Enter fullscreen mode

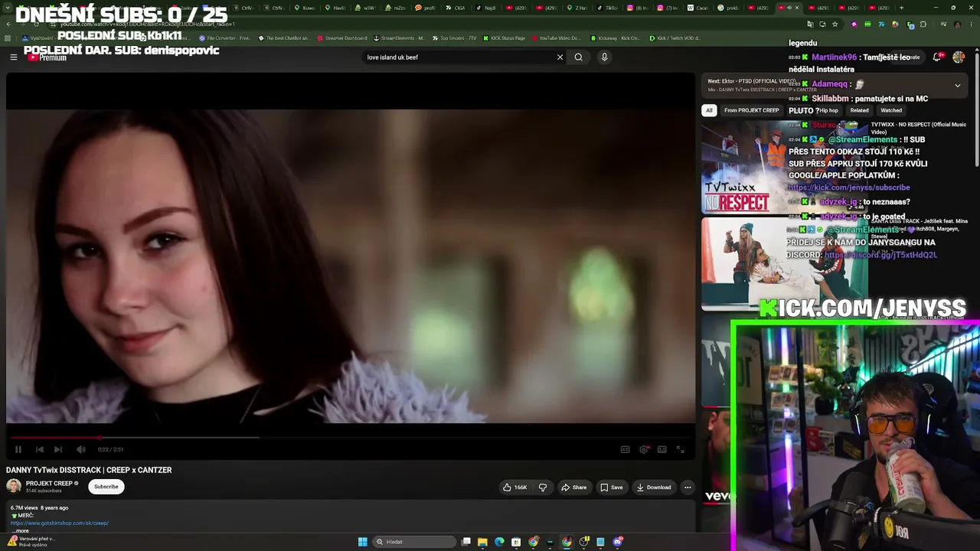click(680, 449)
